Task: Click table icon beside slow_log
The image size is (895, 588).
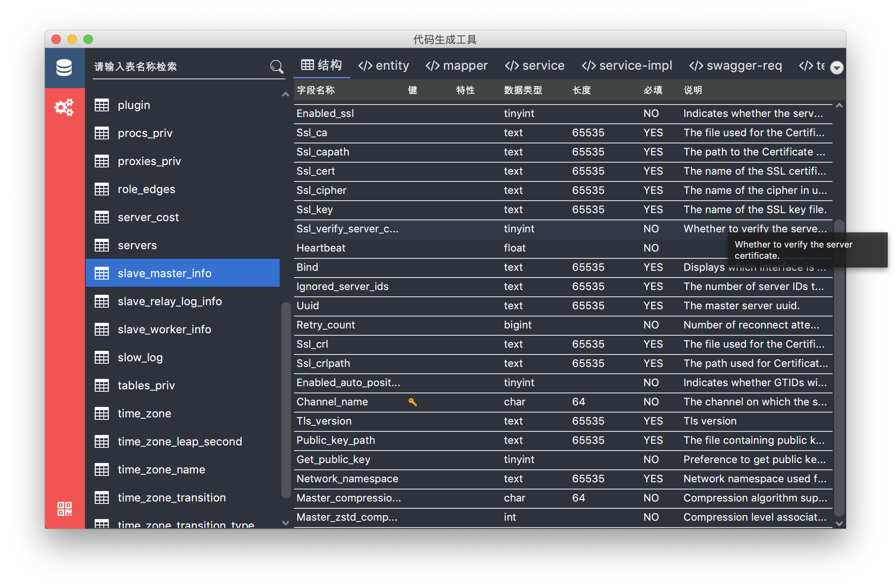Action: pos(102,358)
